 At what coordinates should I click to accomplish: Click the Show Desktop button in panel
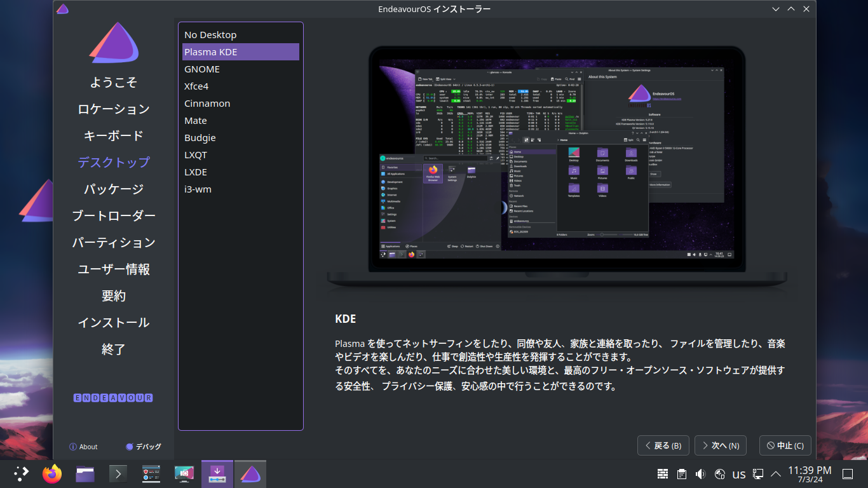tap(847, 474)
